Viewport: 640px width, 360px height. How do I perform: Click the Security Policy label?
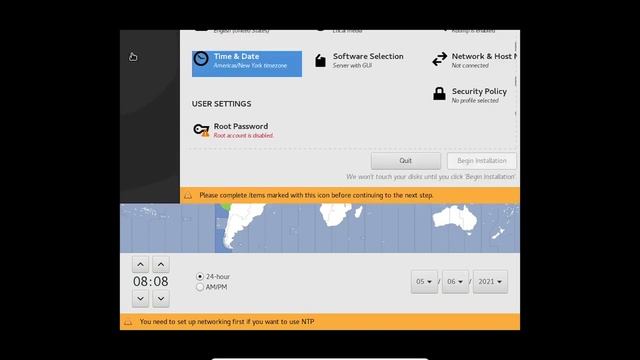(x=479, y=91)
